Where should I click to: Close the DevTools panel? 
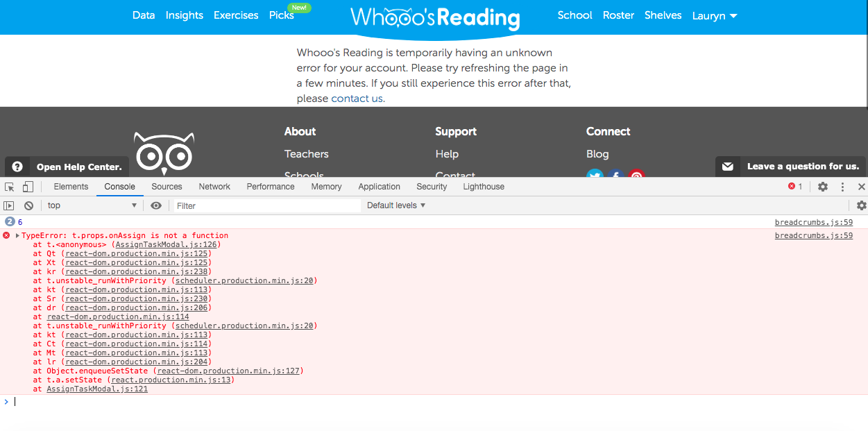pyautogui.click(x=861, y=187)
